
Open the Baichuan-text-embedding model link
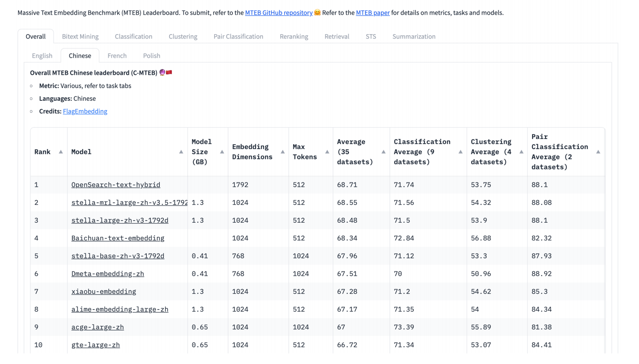coord(118,238)
